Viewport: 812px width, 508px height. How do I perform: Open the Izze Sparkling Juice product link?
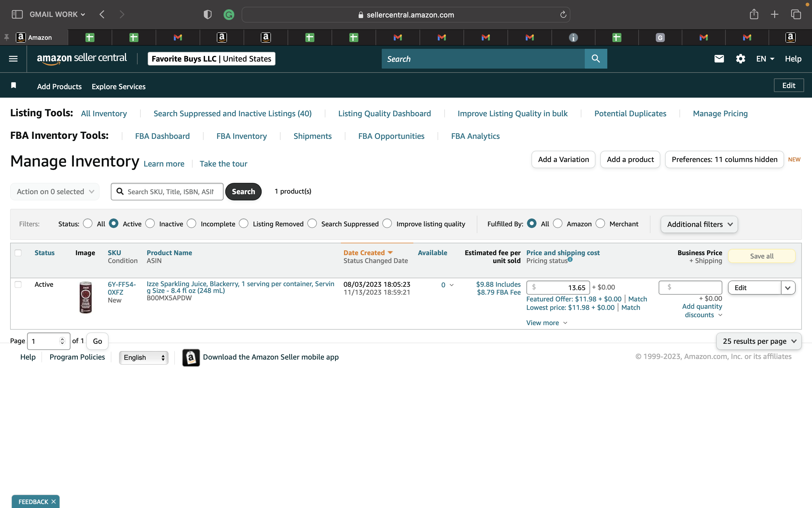240,287
